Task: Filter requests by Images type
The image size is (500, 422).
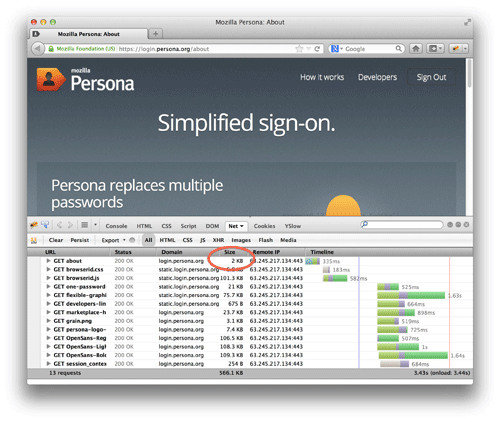Action: (x=241, y=240)
